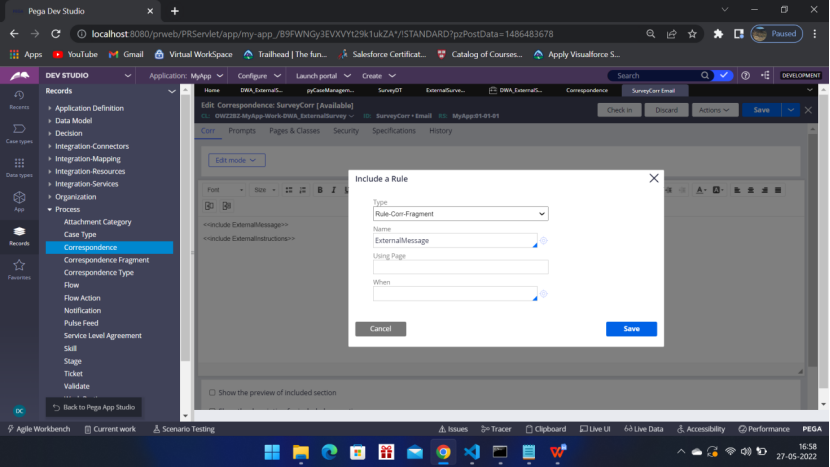The height and width of the screenshot is (467, 830).
Task: Click the Using Page input field
Action: click(461, 267)
